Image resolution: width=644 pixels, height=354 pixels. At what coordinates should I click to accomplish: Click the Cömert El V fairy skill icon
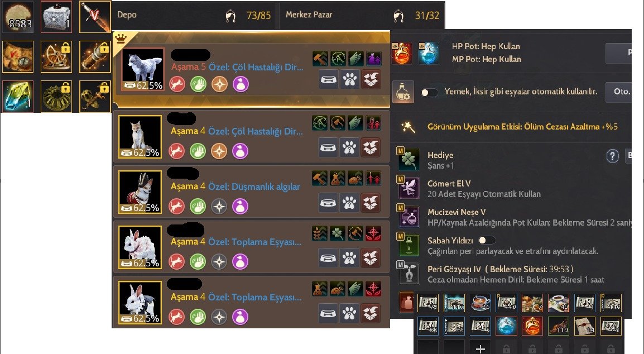(409, 188)
